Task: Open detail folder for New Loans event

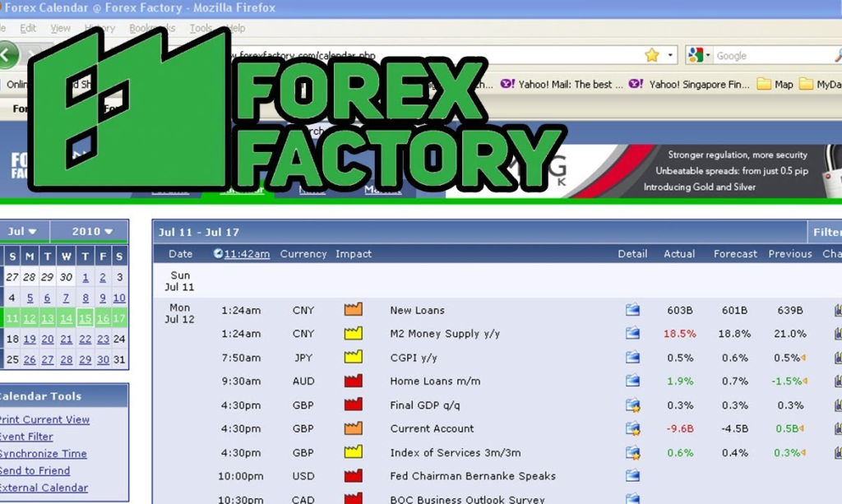Action: [632, 310]
